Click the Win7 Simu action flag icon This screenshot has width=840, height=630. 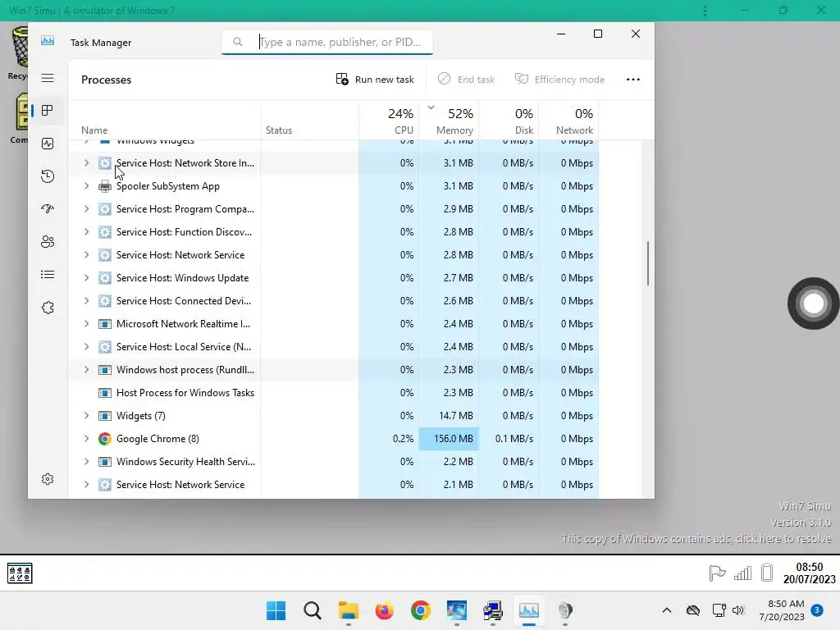point(717,573)
